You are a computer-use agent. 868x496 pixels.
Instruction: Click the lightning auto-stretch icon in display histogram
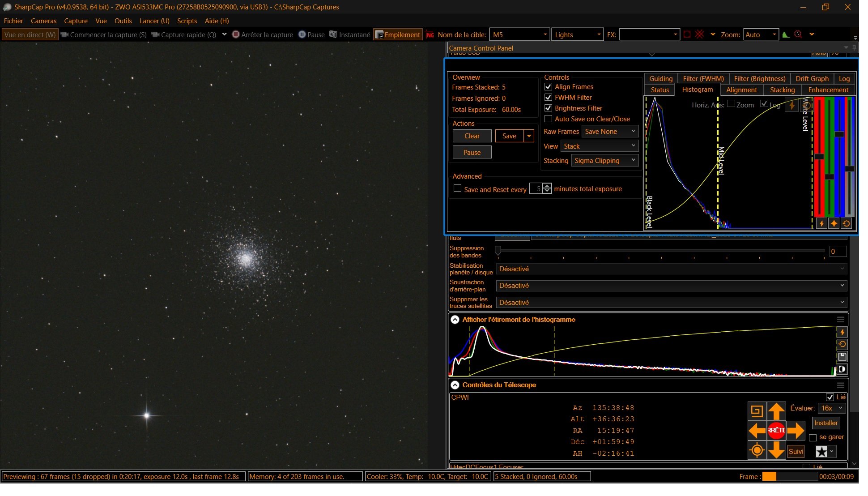click(842, 332)
